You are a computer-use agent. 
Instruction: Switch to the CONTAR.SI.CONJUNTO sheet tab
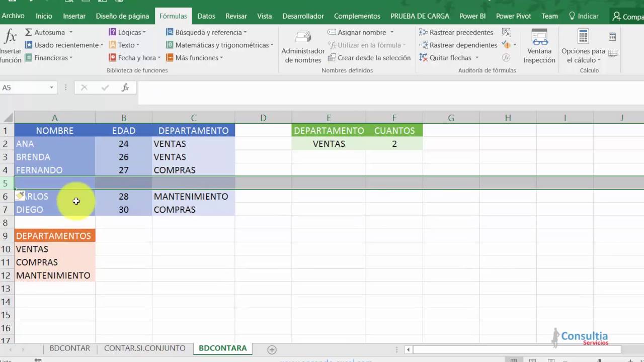coord(145,348)
